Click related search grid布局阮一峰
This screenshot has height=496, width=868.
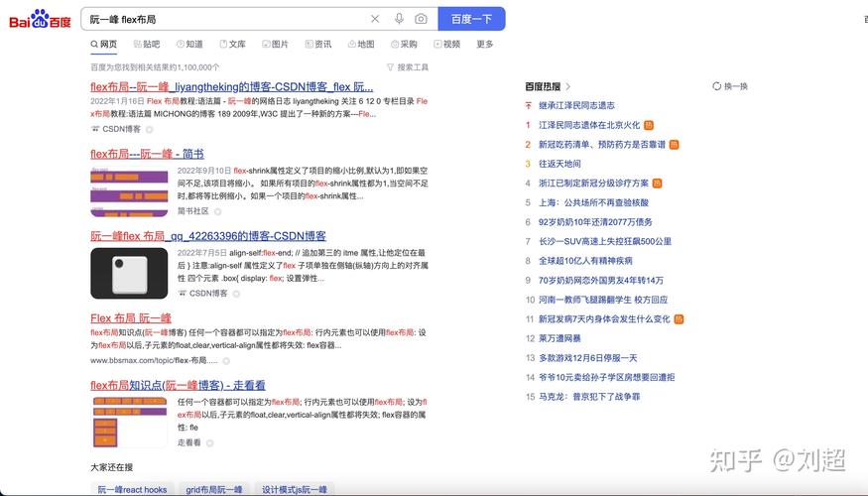pos(214,489)
